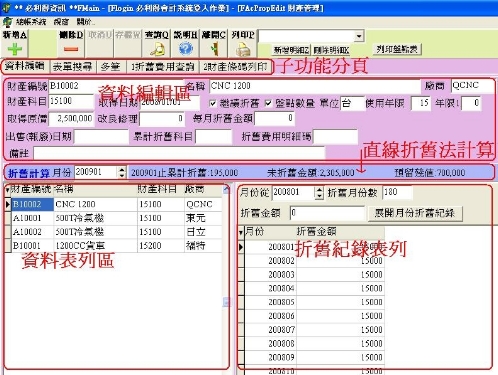Click the 使用年限 field showing 15

coord(421,103)
